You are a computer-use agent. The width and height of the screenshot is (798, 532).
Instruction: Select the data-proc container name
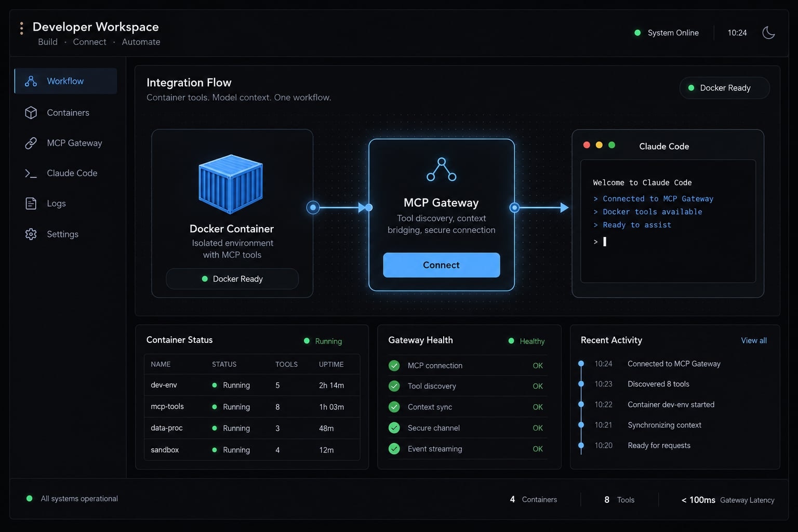(167, 428)
